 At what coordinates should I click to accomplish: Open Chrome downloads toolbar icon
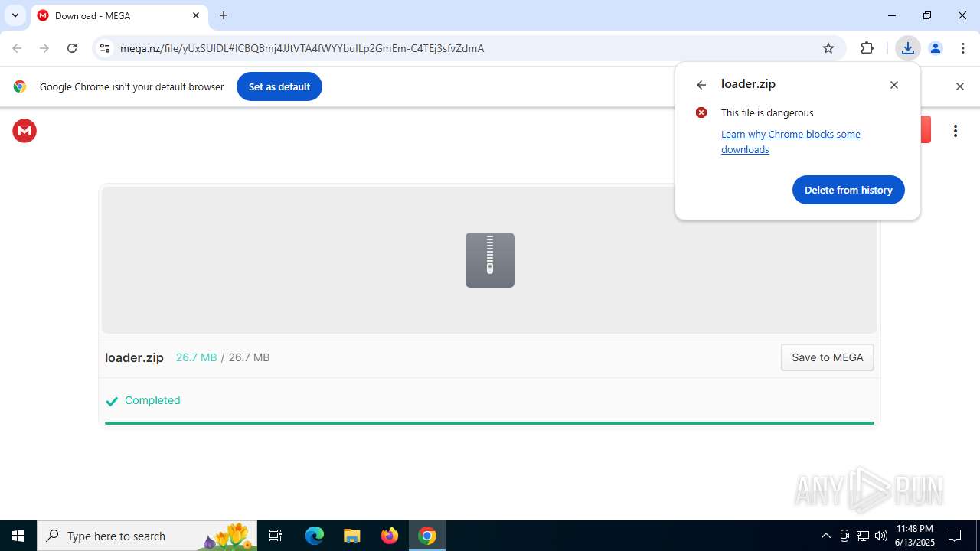907,48
